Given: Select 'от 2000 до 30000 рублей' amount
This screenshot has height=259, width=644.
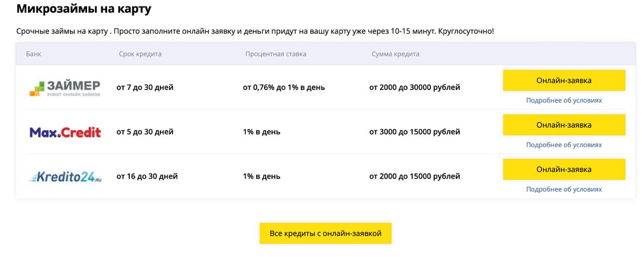Looking at the screenshot, I should (415, 88).
